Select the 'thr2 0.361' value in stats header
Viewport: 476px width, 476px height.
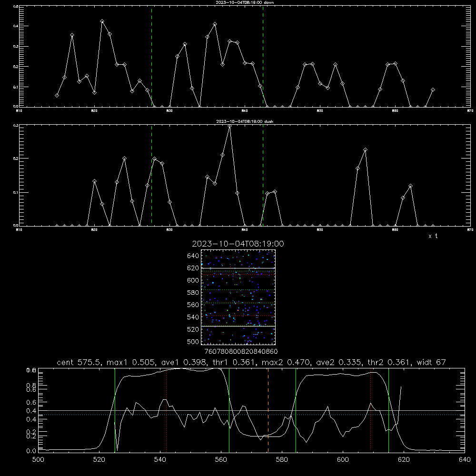(x=390, y=362)
